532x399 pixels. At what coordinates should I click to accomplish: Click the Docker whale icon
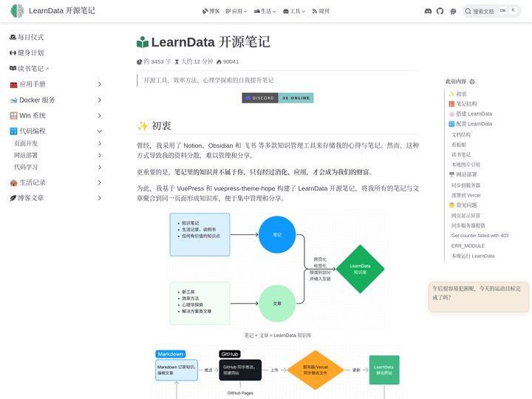click(13, 100)
